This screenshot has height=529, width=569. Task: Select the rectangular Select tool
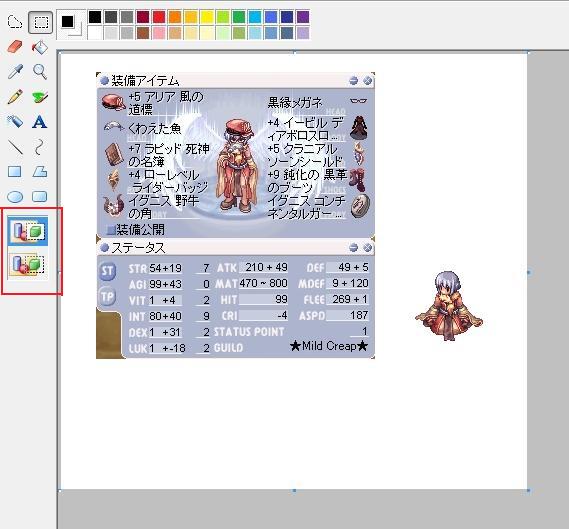pyautogui.click(x=40, y=22)
